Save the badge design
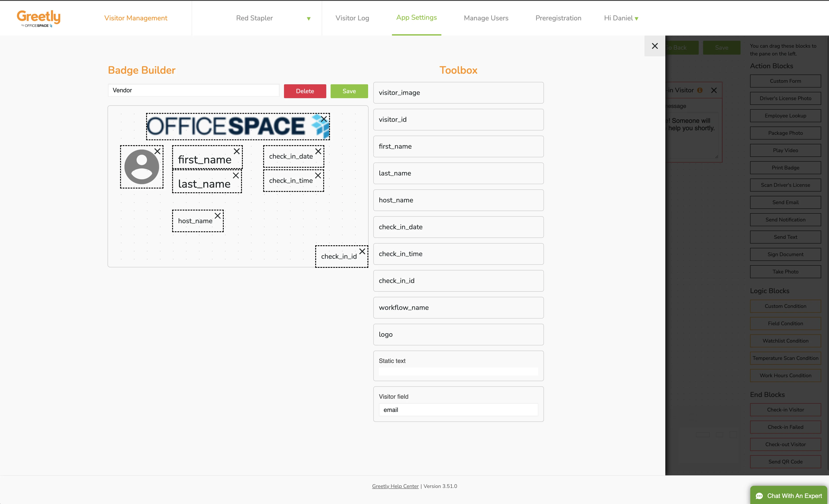This screenshot has width=829, height=504. pos(349,91)
